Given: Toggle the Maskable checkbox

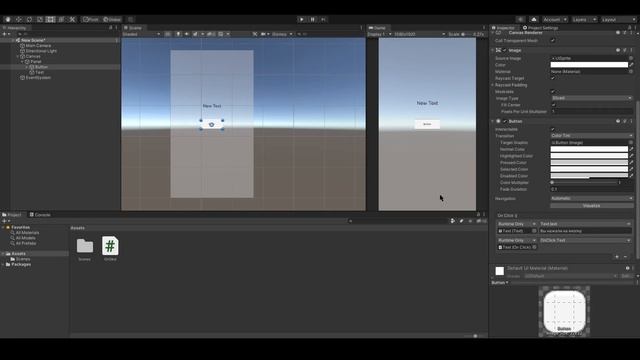Looking at the screenshot, I should pyautogui.click(x=553, y=91).
